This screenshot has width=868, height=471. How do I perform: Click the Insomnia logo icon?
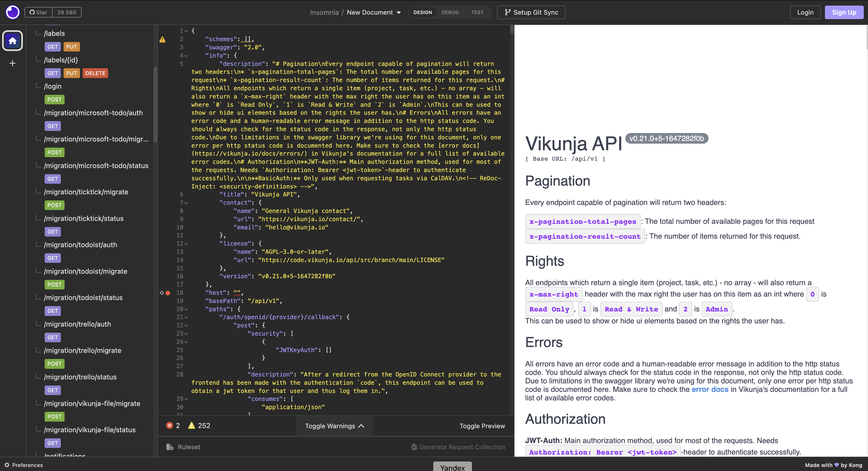[13, 12]
